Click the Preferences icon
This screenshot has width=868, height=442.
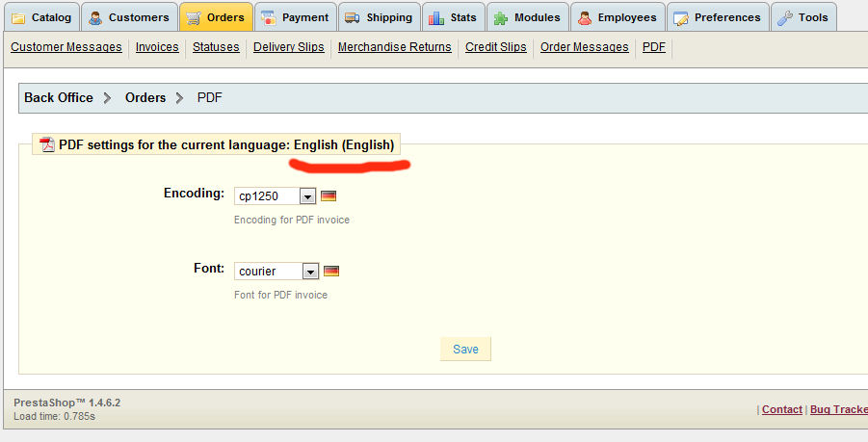point(681,18)
